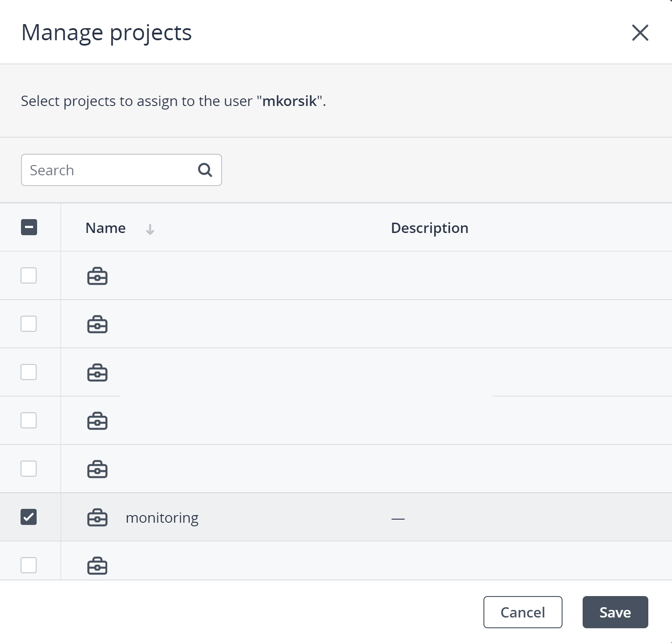
Task: Click the username mkorsik in instructions
Action: pyautogui.click(x=290, y=101)
